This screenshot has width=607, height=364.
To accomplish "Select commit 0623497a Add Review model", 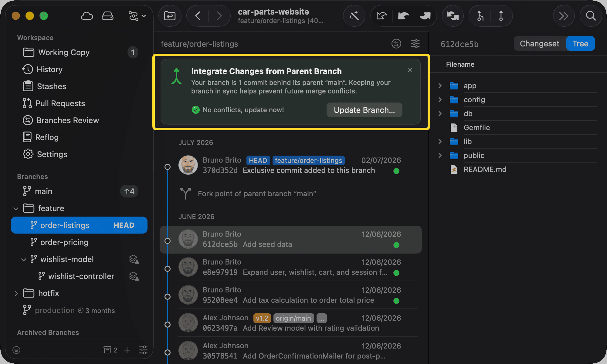I will [290, 323].
